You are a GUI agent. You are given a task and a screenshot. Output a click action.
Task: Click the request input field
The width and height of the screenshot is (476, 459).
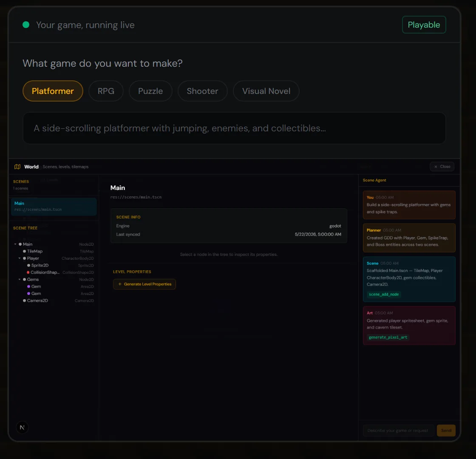[398, 431]
